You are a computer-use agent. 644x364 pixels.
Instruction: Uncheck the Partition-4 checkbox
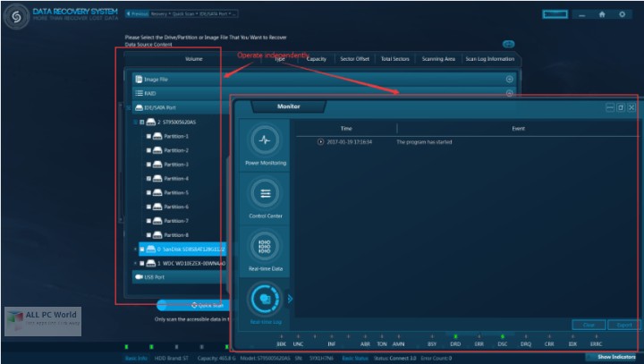tap(148, 179)
